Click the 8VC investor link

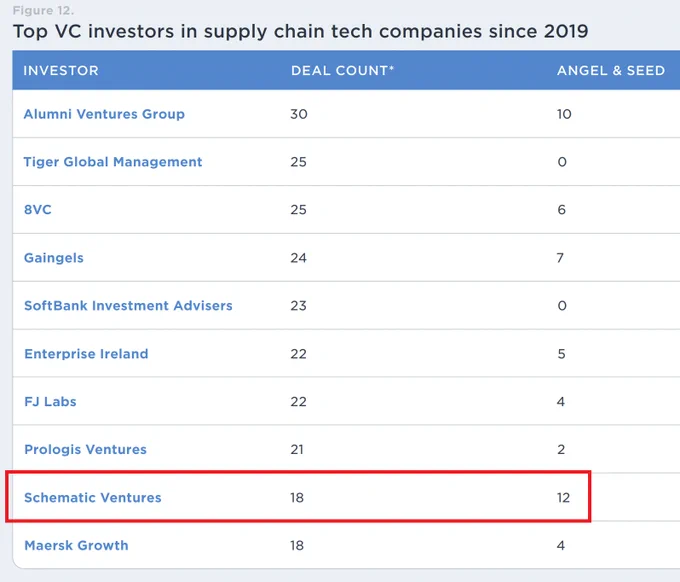coord(38,210)
